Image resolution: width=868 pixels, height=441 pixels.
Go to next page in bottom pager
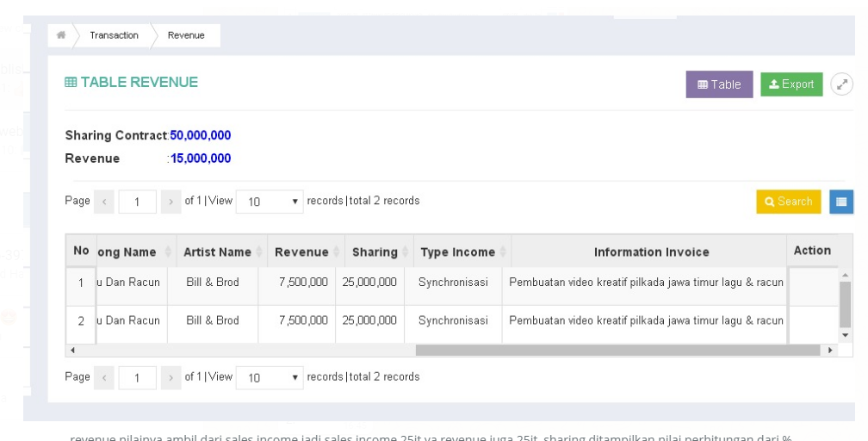pyautogui.click(x=170, y=377)
